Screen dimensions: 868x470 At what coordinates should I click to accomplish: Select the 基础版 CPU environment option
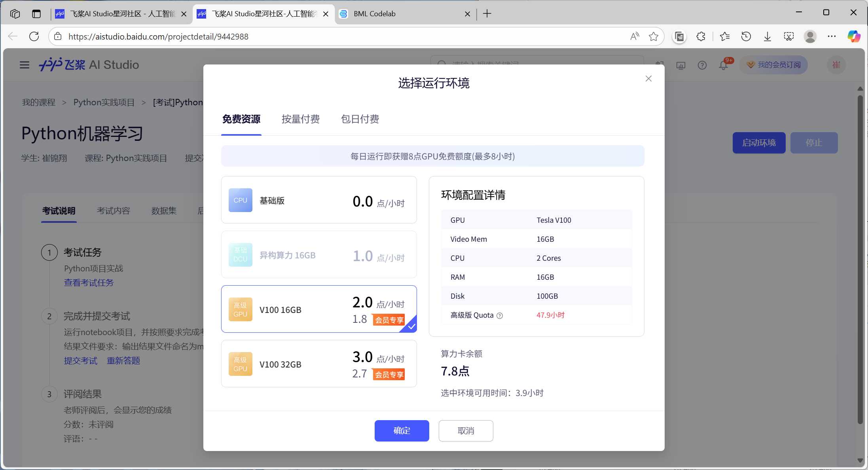(318, 200)
